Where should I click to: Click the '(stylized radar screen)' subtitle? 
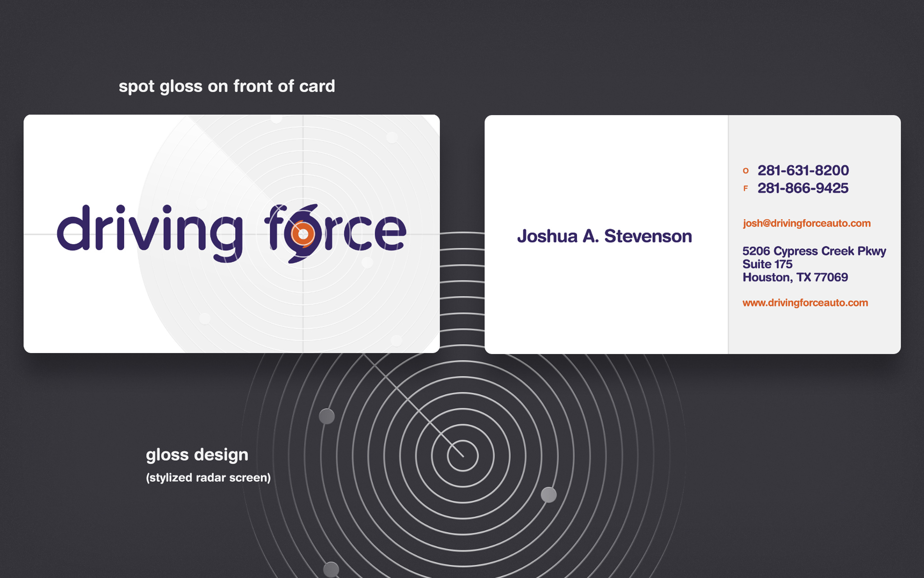[x=208, y=478]
